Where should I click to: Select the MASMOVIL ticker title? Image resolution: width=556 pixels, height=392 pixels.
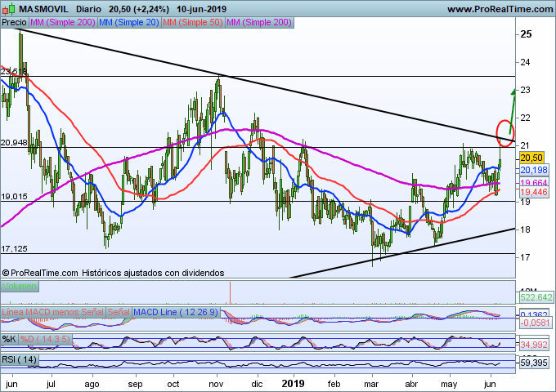pyautogui.click(x=43, y=9)
